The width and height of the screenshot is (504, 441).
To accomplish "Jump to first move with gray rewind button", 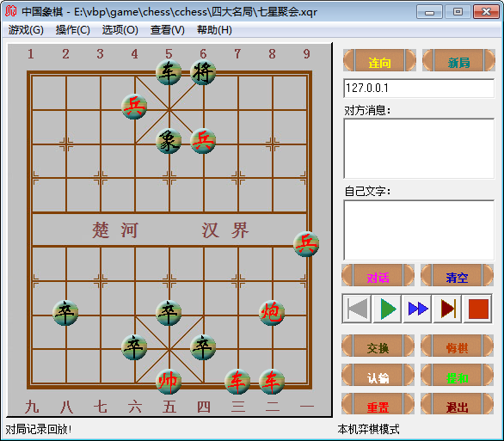I will (x=357, y=309).
